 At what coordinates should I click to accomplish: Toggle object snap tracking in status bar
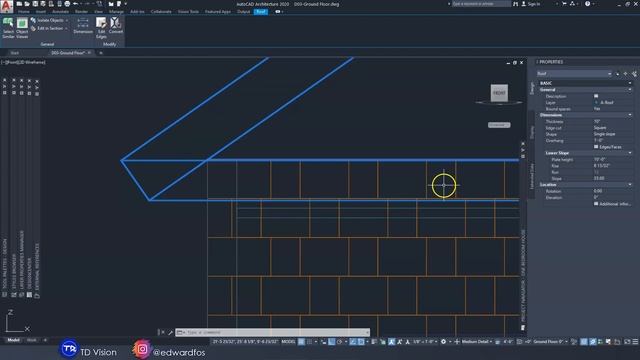pos(353,342)
